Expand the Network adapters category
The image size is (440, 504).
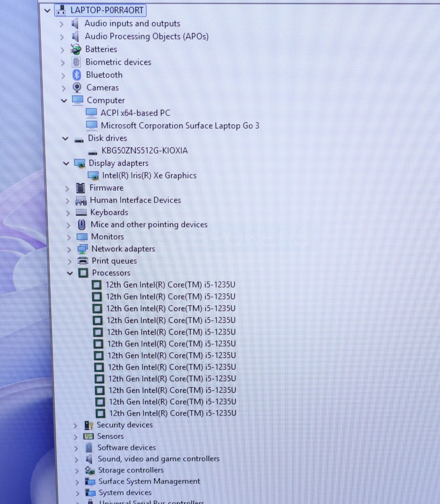tap(69, 249)
